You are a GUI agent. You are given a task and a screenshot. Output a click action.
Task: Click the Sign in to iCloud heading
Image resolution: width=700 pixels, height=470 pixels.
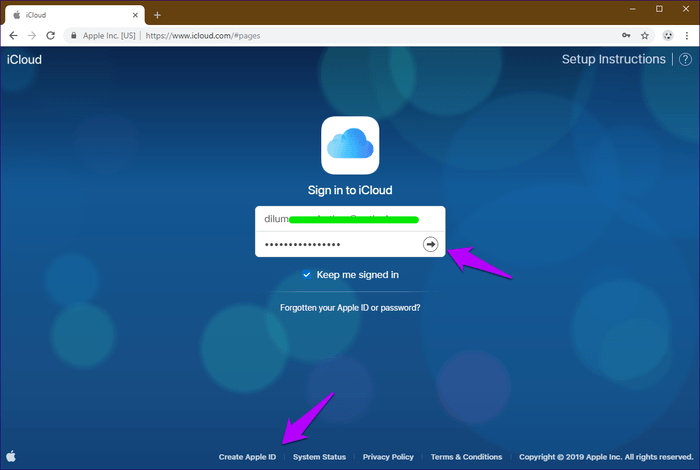(x=350, y=190)
